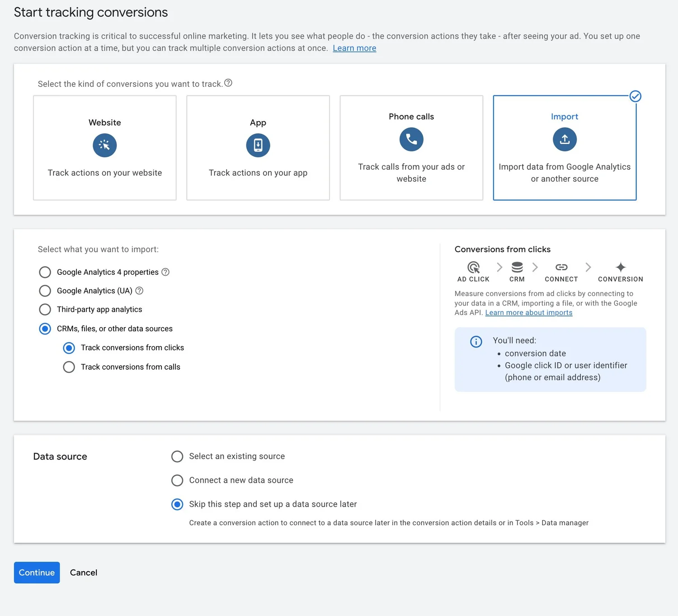The image size is (678, 616).
Task: Choose Select an existing source option
Action: pyautogui.click(x=177, y=456)
